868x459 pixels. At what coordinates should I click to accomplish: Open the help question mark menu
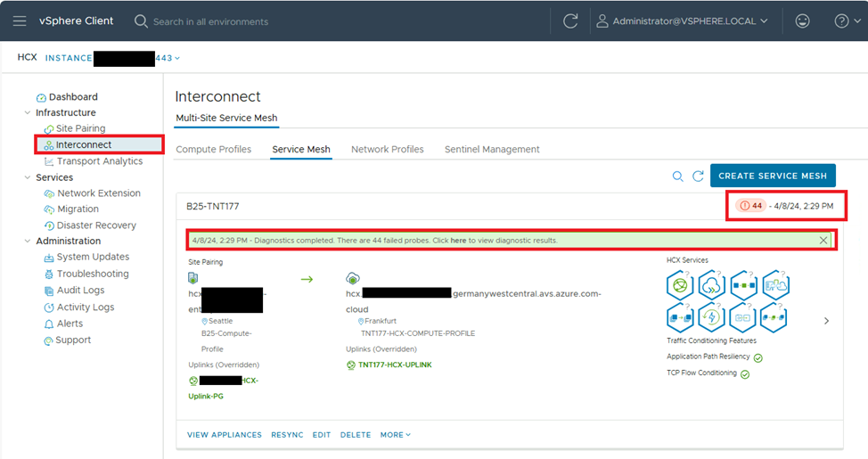coord(847,21)
